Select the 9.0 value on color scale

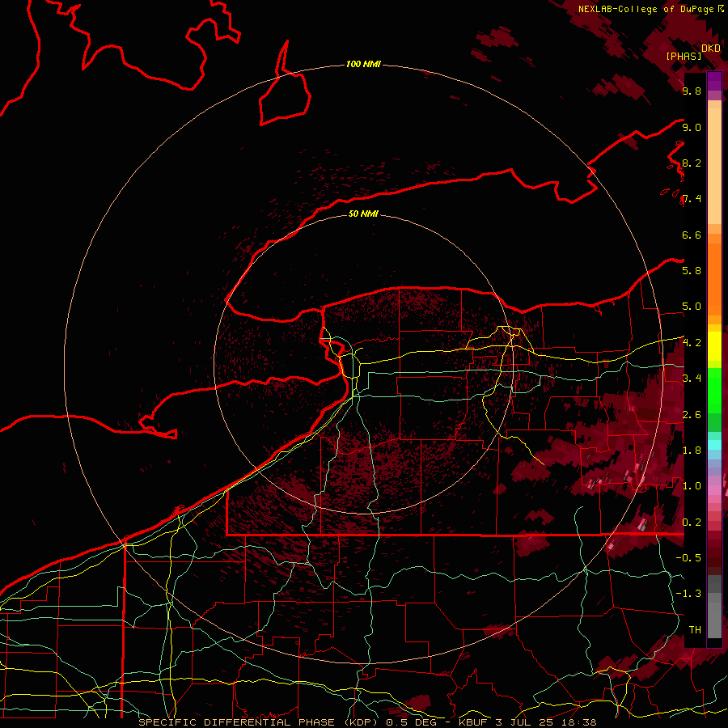click(692, 127)
